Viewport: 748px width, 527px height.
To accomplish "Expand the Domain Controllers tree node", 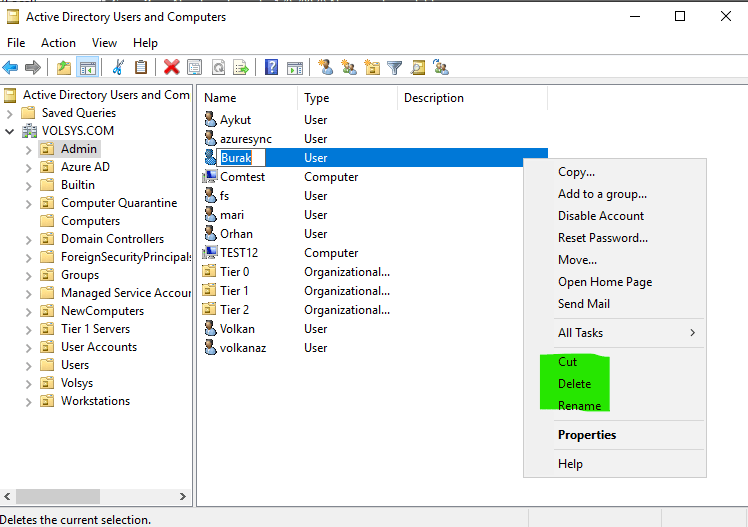I will click(28, 239).
